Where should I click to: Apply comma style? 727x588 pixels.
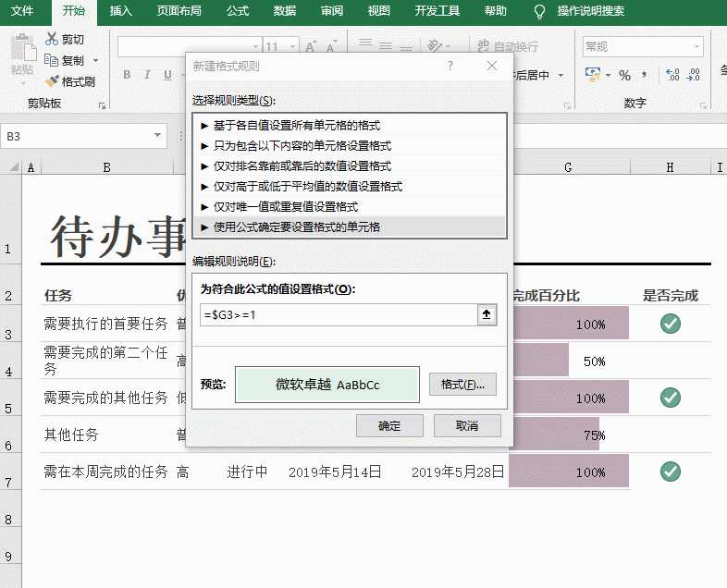(x=644, y=75)
